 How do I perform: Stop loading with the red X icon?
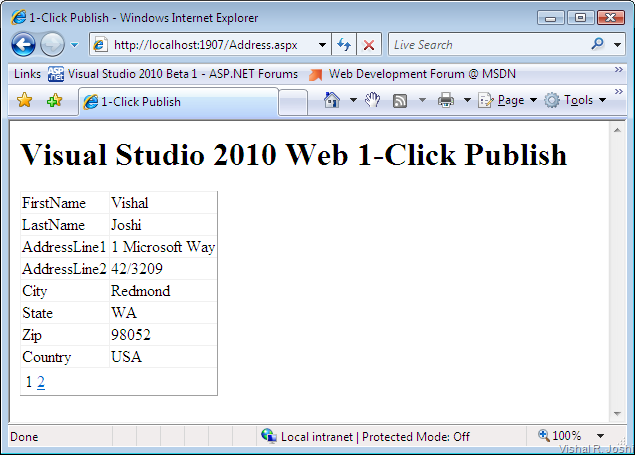click(x=369, y=45)
